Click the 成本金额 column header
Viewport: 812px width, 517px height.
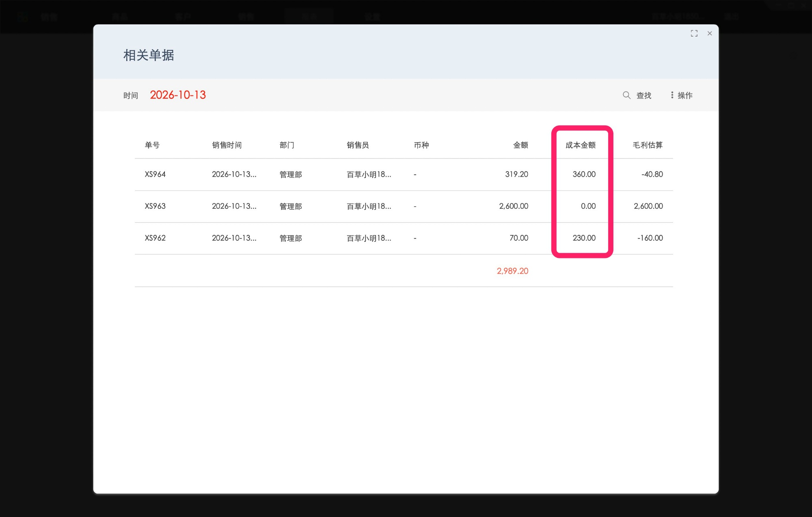(581, 145)
